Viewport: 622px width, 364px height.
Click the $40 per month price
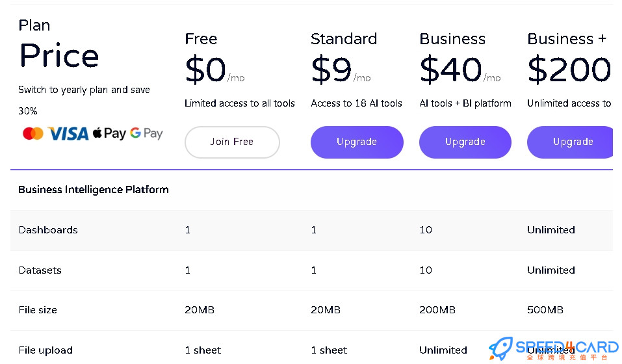460,70
